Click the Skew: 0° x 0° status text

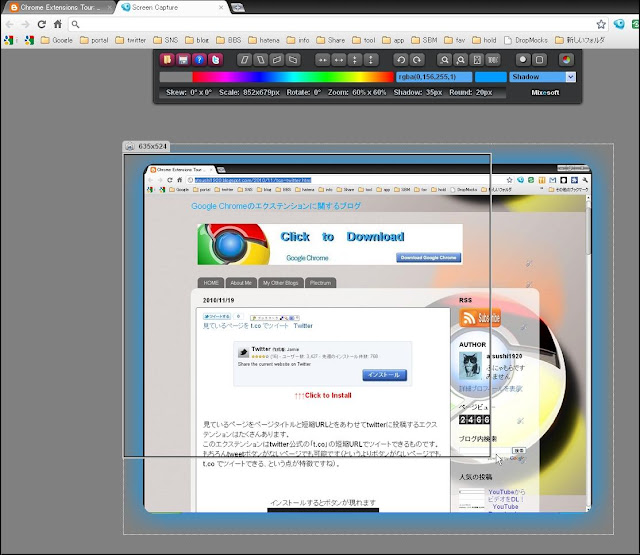[189, 93]
